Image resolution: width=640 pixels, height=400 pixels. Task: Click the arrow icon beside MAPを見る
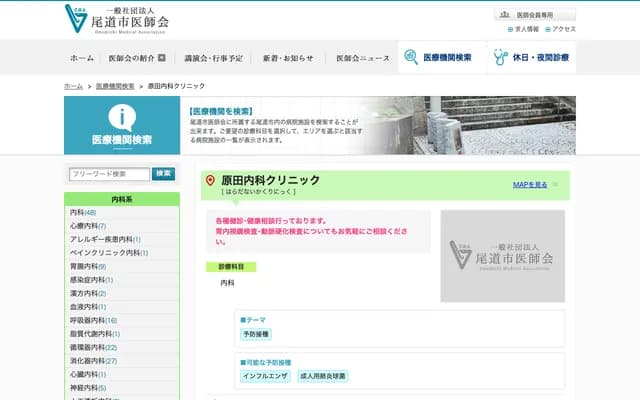pyautogui.click(x=555, y=185)
